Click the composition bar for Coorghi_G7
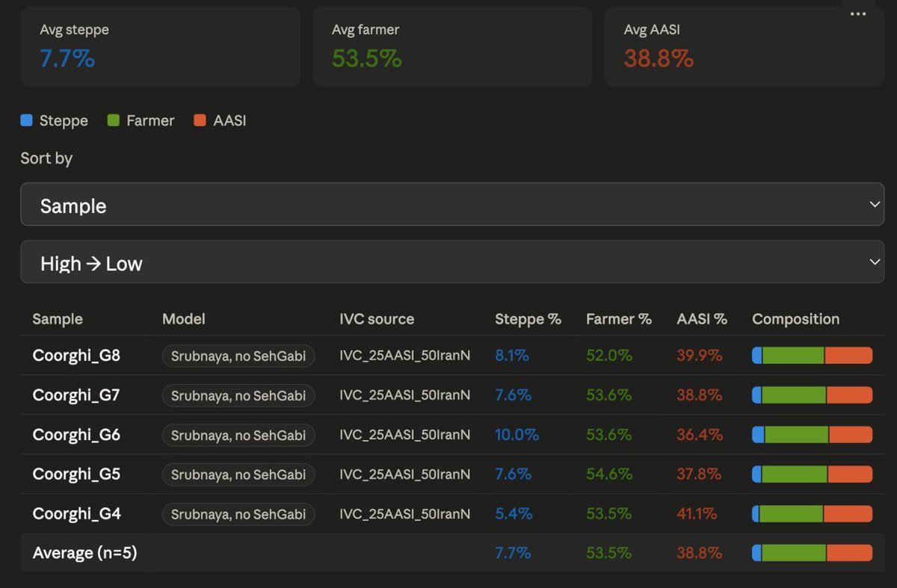The image size is (897, 588). [812, 395]
